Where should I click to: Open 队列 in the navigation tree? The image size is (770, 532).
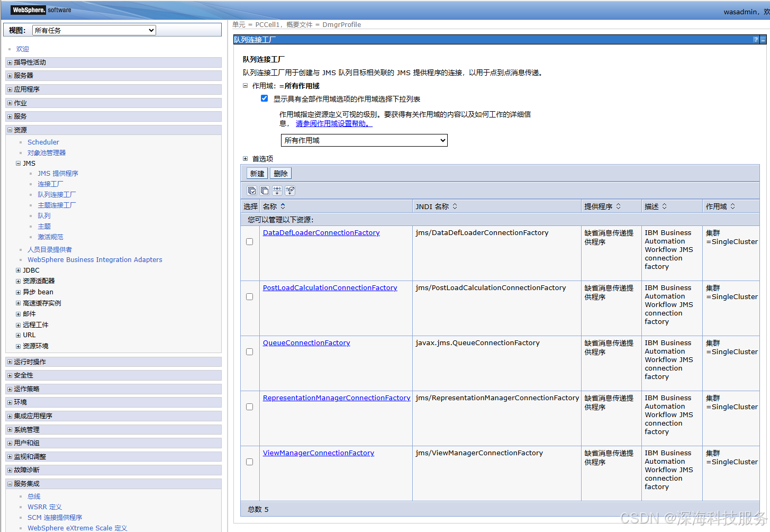tap(44, 215)
